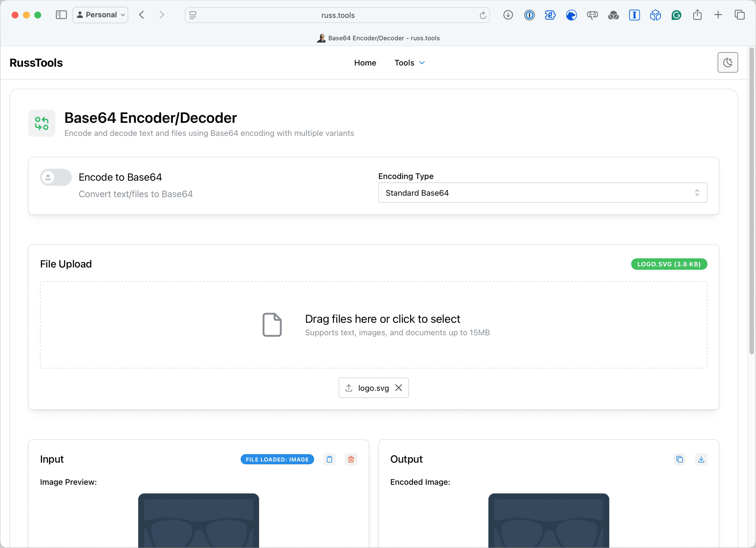Image resolution: width=756 pixels, height=548 pixels.
Task: Remove logo.svg with the X icon
Action: pyautogui.click(x=399, y=388)
